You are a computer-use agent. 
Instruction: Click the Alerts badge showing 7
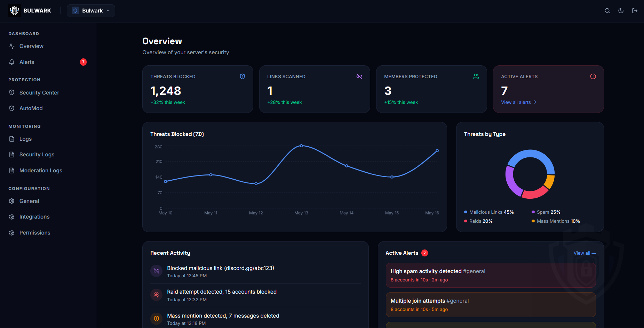point(83,62)
